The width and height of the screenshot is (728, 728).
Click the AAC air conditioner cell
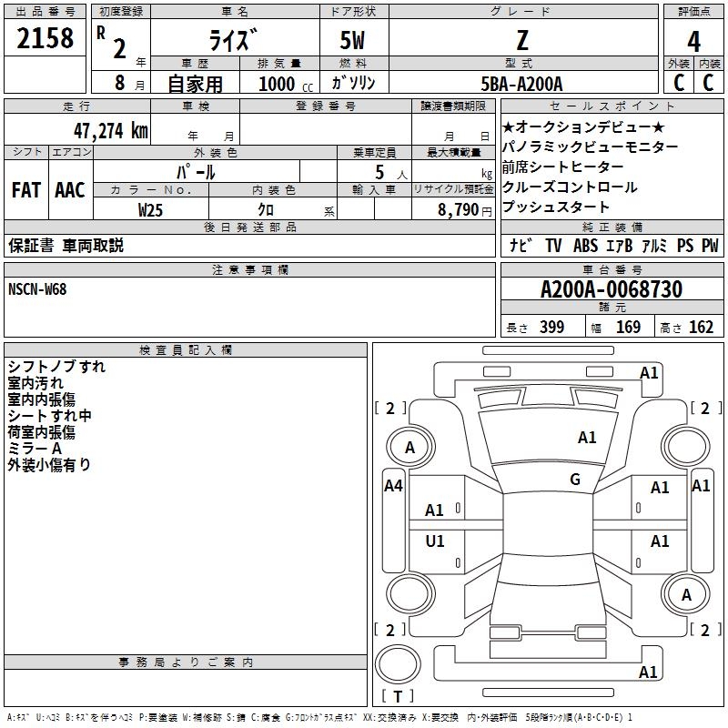[70, 190]
